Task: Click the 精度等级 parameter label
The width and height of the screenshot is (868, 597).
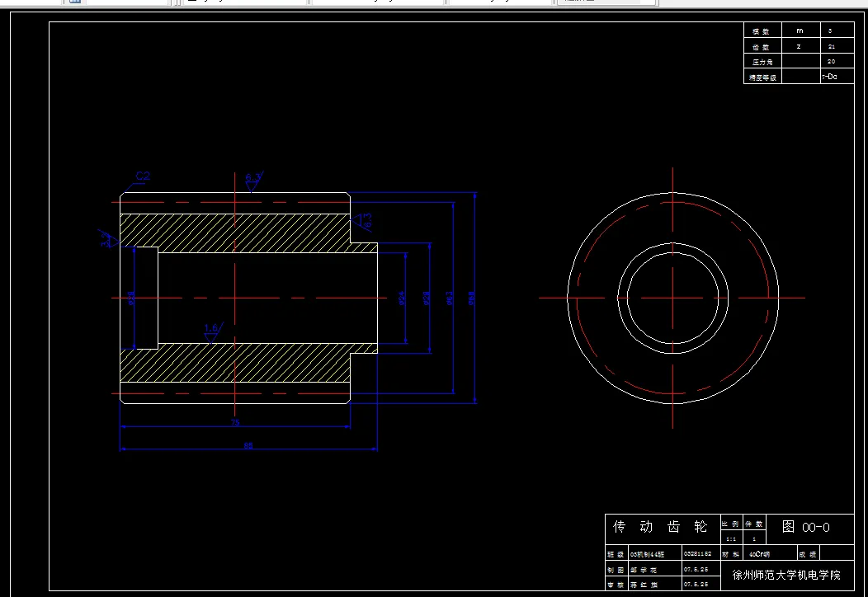Action: click(763, 78)
